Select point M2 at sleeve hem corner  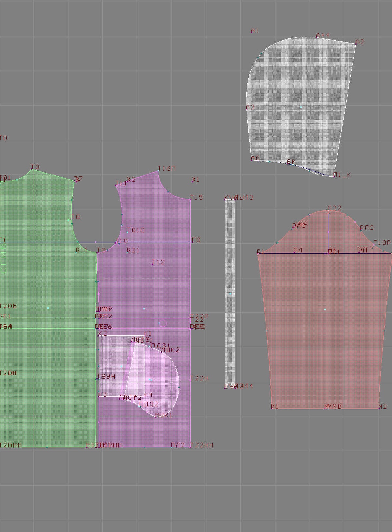[x=379, y=408]
